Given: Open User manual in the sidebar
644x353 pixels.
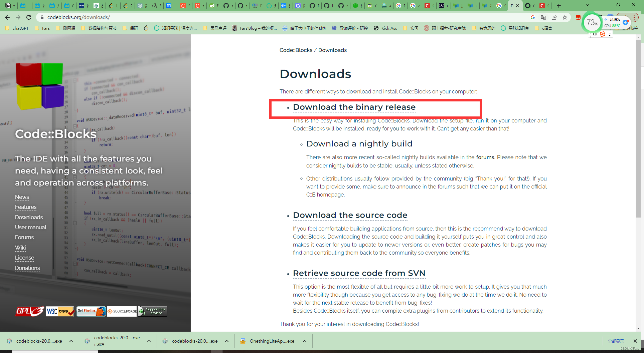Looking at the screenshot, I should (x=31, y=227).
